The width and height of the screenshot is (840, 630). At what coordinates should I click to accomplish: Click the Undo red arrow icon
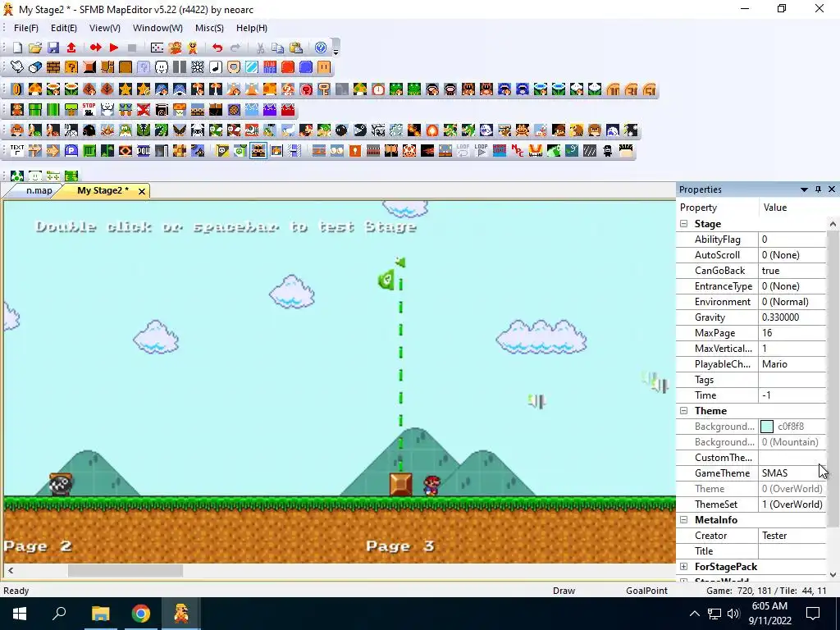coord(217,48)
